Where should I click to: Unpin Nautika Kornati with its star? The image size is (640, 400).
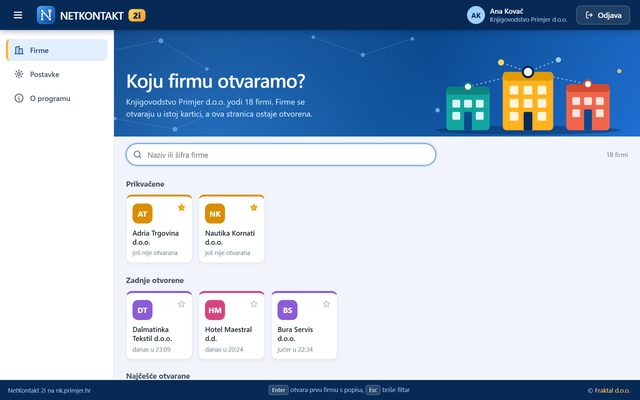tap(254, 207)
